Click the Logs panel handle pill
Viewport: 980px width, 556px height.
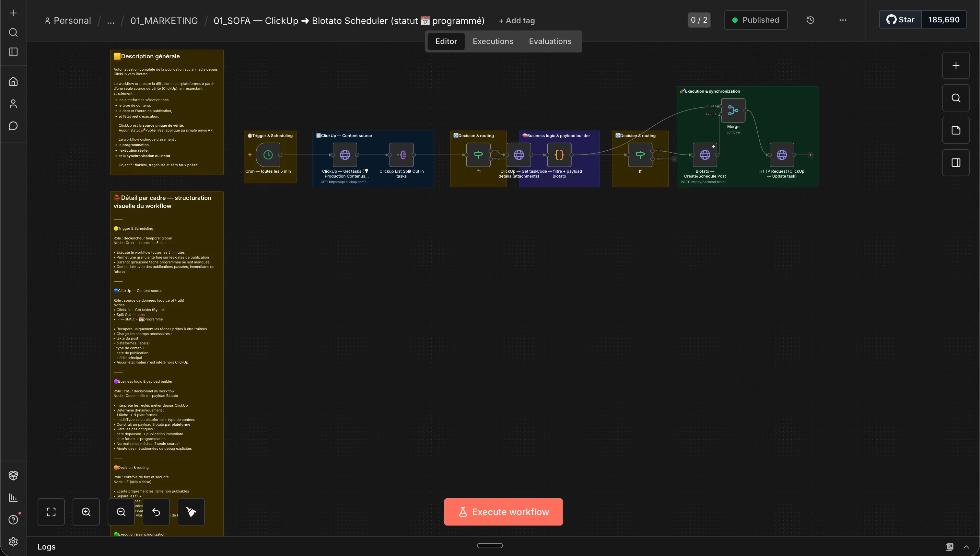point(490,546)
